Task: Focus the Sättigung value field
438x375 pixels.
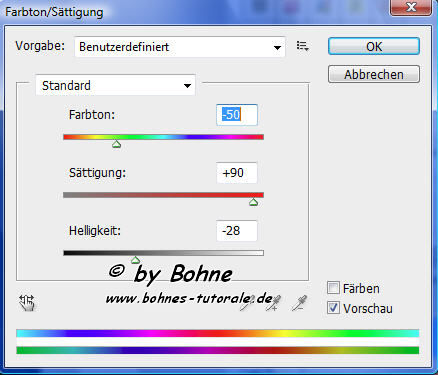Action: [237, 173]
